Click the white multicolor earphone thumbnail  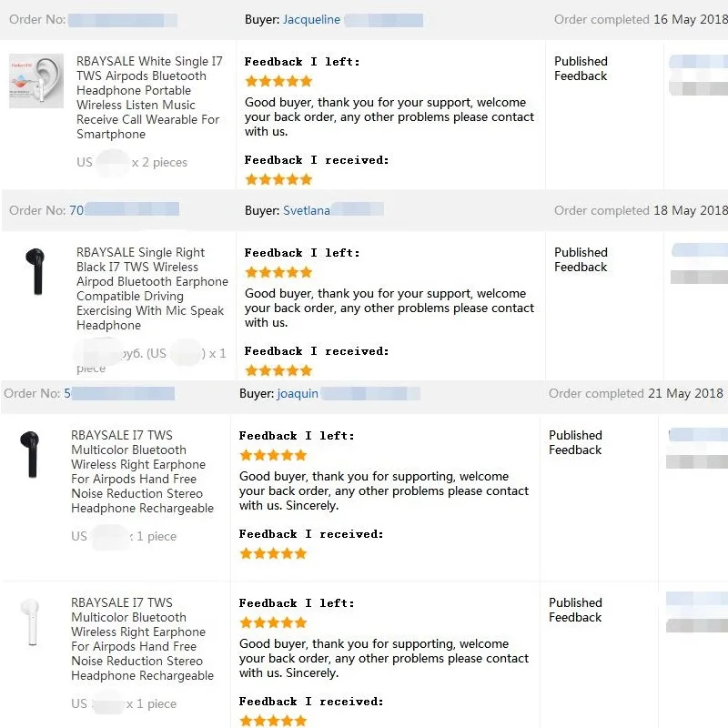click(31, 622)
